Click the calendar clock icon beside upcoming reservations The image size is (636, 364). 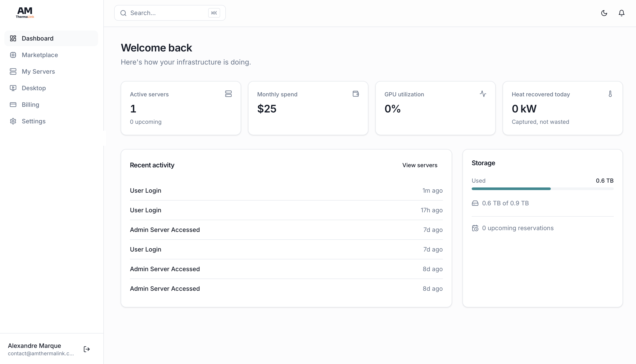(475, 228)
